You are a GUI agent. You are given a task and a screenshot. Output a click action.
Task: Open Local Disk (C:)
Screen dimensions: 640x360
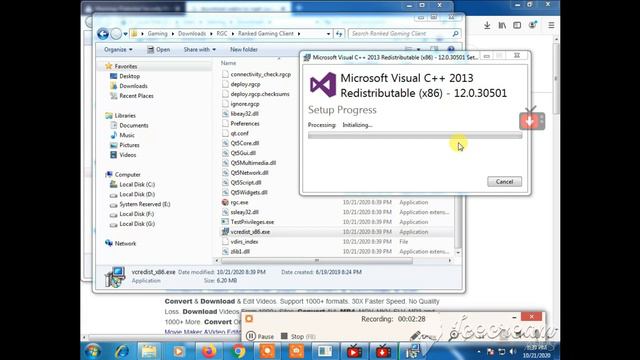coord(137,184)
